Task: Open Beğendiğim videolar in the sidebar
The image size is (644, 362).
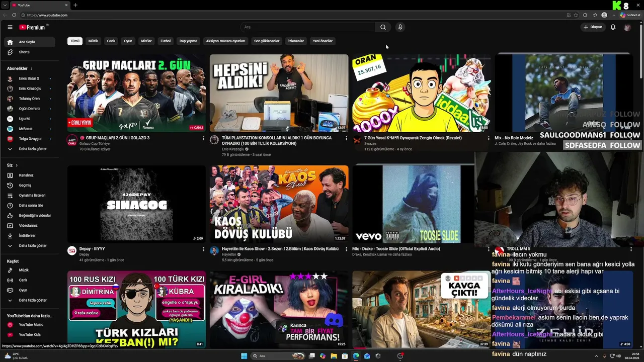Action: 30,216
